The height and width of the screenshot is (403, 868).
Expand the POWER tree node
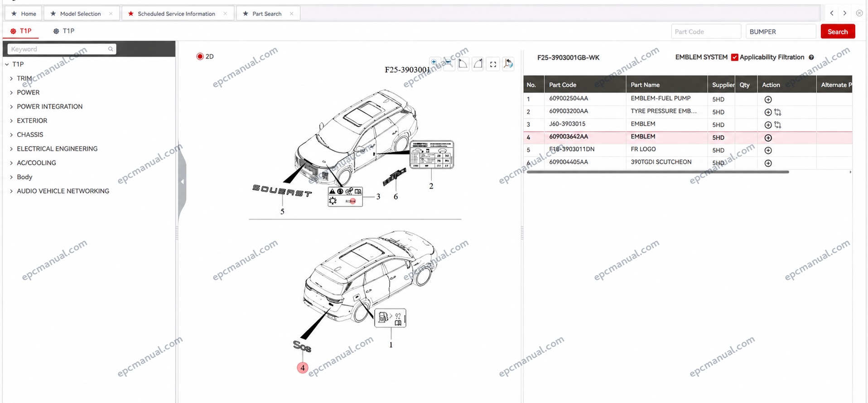[x=11, y=92]
